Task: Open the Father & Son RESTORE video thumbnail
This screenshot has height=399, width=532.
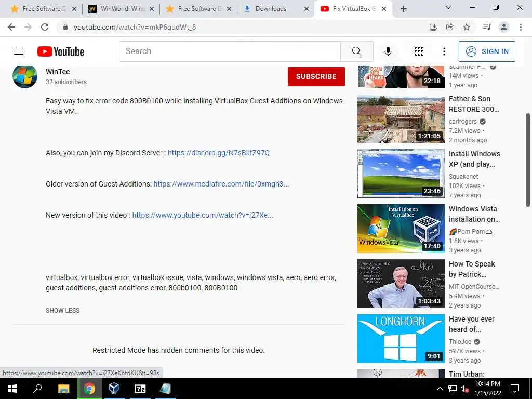Action: coord(401,119)
